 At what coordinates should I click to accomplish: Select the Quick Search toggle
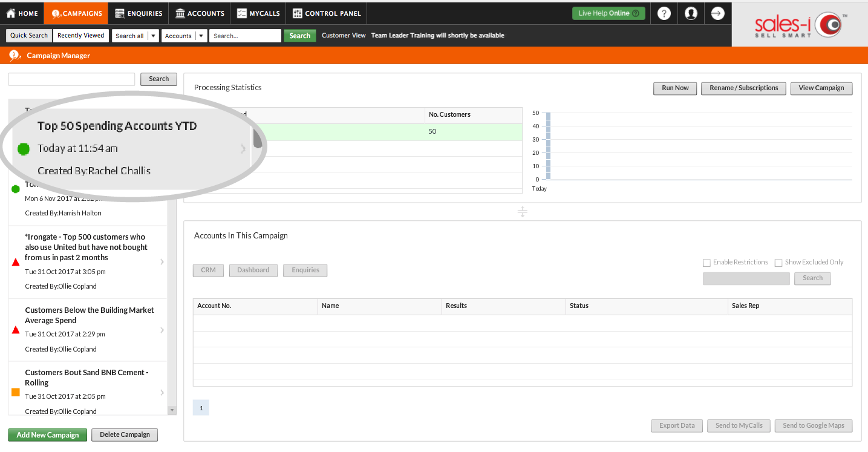(29, 36)
